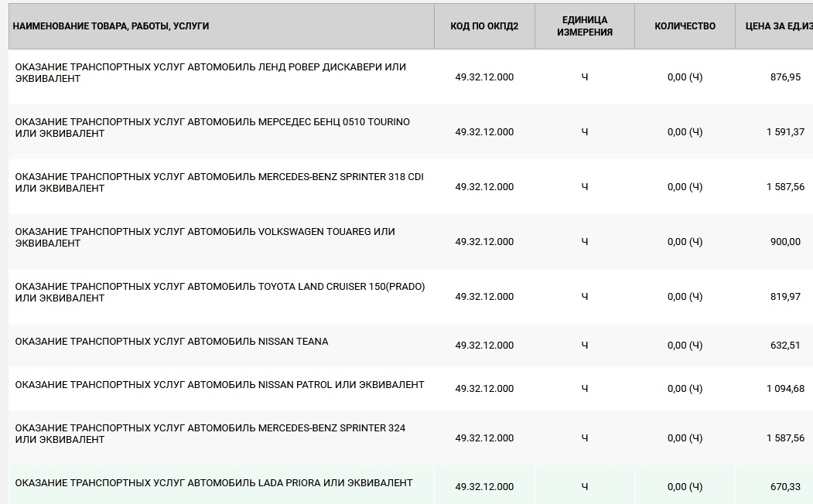Select the Мерседес Бенц 0510 Tourino service name

pyautogui.click(x=213, y=128)
